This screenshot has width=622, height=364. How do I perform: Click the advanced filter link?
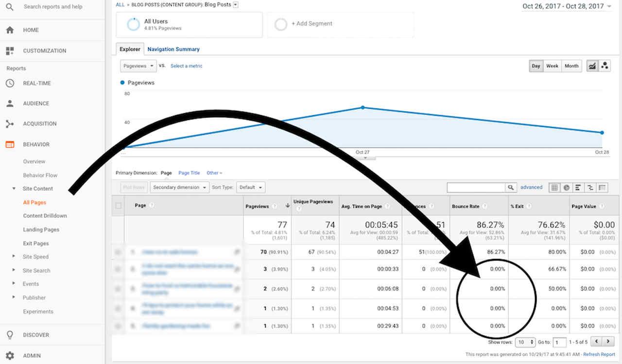pos(531,187)
